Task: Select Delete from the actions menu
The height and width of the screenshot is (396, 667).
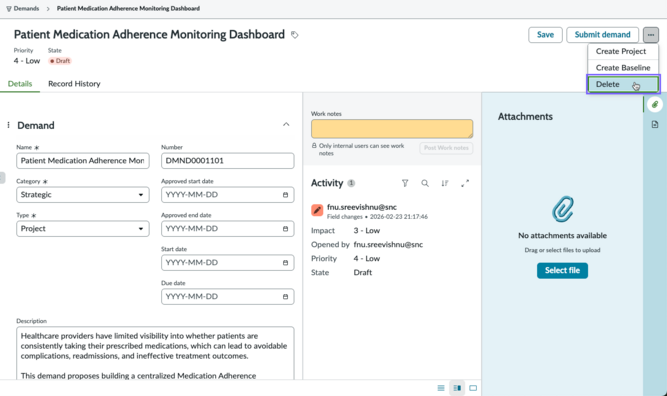Action: point(623,84)
